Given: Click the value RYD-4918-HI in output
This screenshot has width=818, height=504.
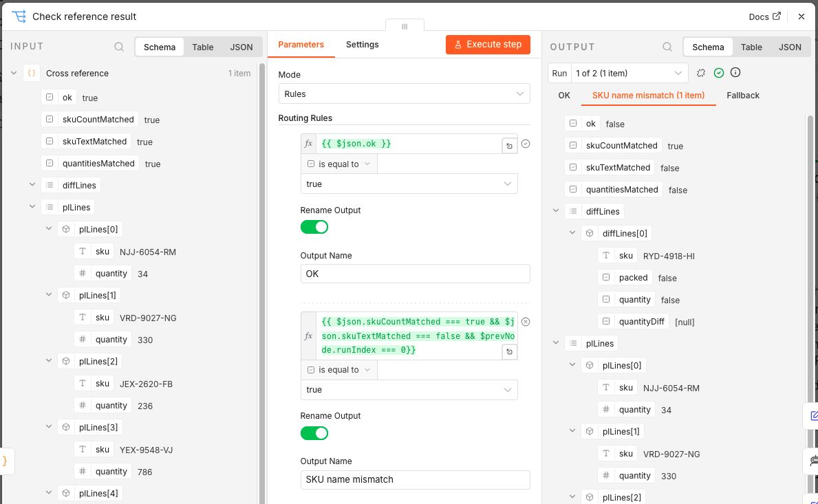Looking at the screenshot, I should coord(669,256).
